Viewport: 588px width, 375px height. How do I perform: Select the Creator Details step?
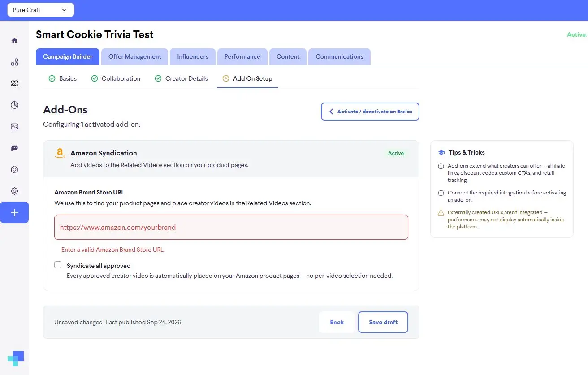[x=182, y=78]
